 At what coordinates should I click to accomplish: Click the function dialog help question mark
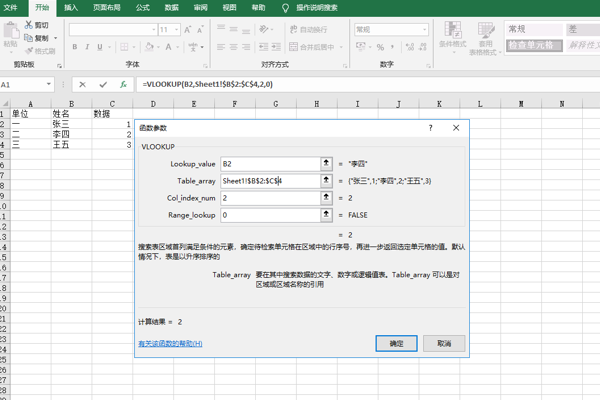pyautogui.click(x=431, y=128)
